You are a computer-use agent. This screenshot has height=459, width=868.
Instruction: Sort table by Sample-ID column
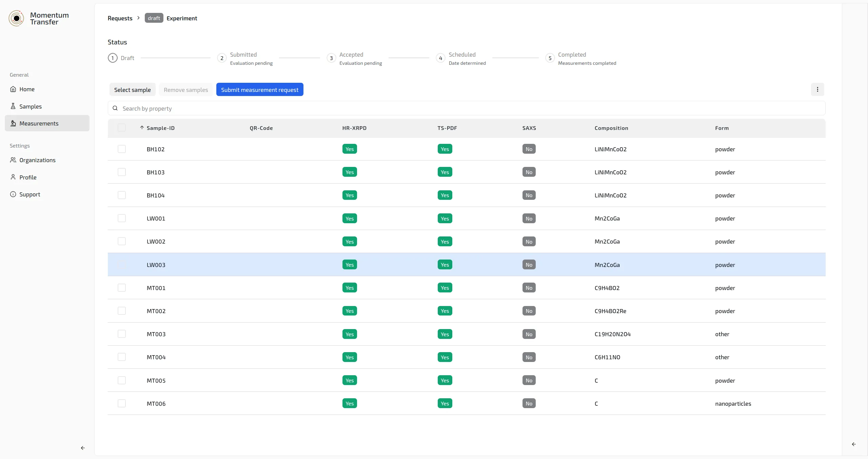click(160, 128)
